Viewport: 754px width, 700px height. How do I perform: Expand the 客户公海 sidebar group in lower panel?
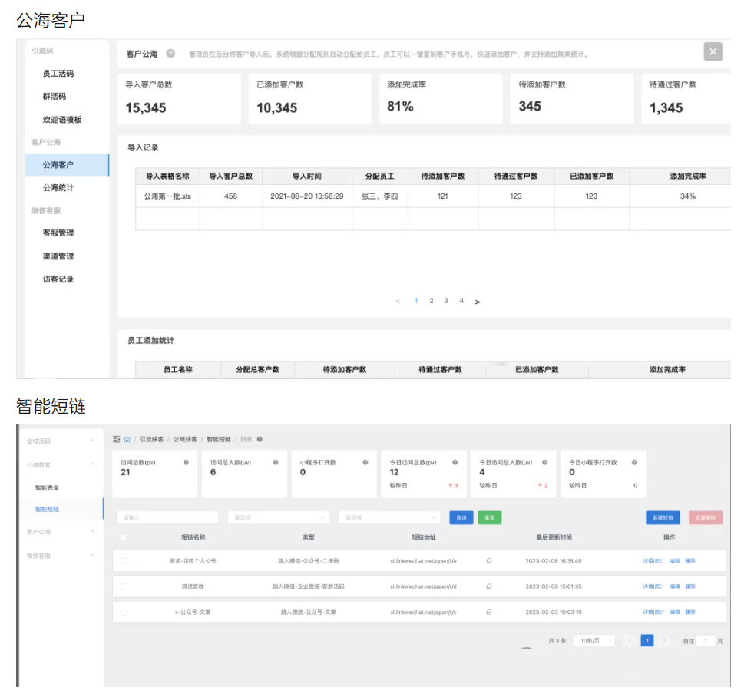click(61, 531)
